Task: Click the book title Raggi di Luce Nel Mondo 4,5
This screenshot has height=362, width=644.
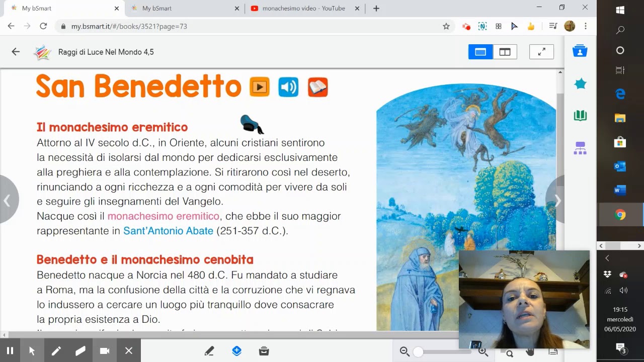Action: pyautogui.click(x=106, y=52)
